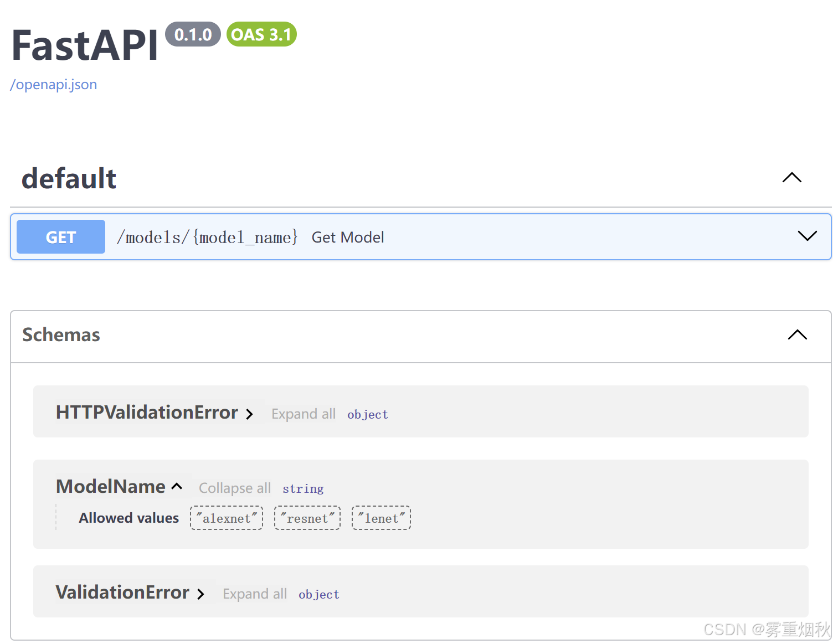Click the Get Model summary text
Viewport: 833px width, 644px height.
coord(348,238)
